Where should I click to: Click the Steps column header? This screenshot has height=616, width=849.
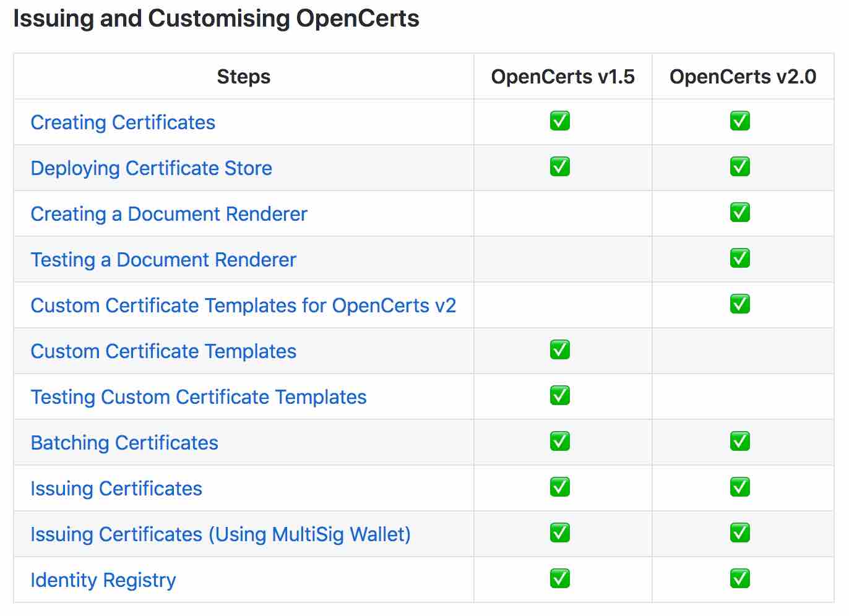pyautogui.click(x=243, y=76)
